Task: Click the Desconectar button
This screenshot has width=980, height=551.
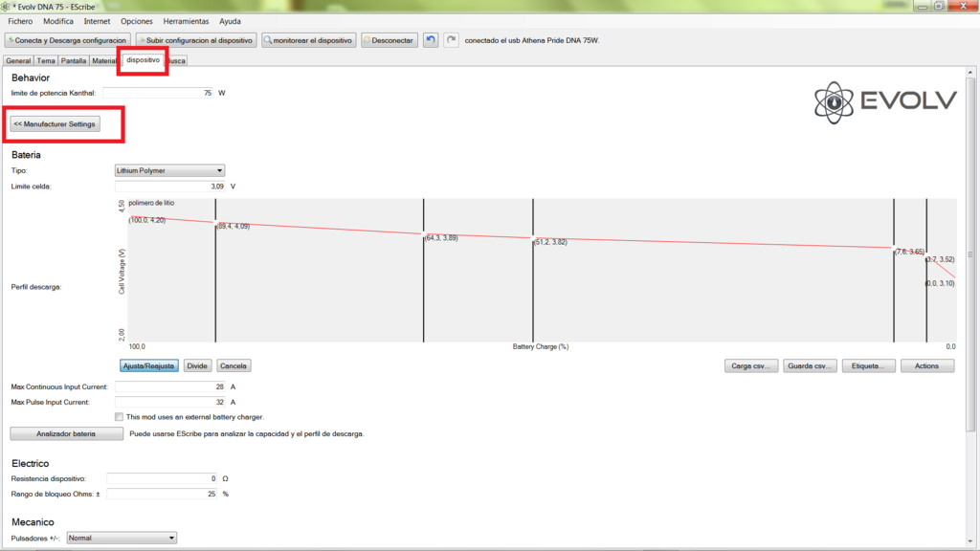Action: pyautogui.click(x=390, y=40)
